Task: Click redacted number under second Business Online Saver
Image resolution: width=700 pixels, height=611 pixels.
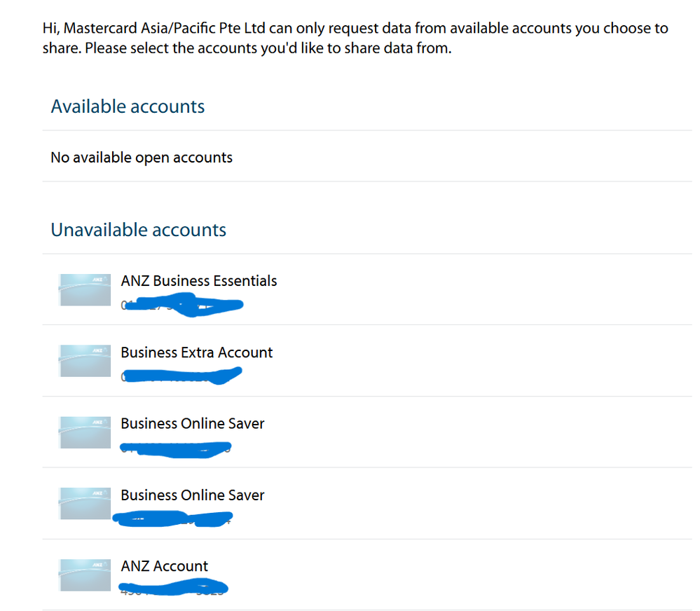Action: pos(172,519)
